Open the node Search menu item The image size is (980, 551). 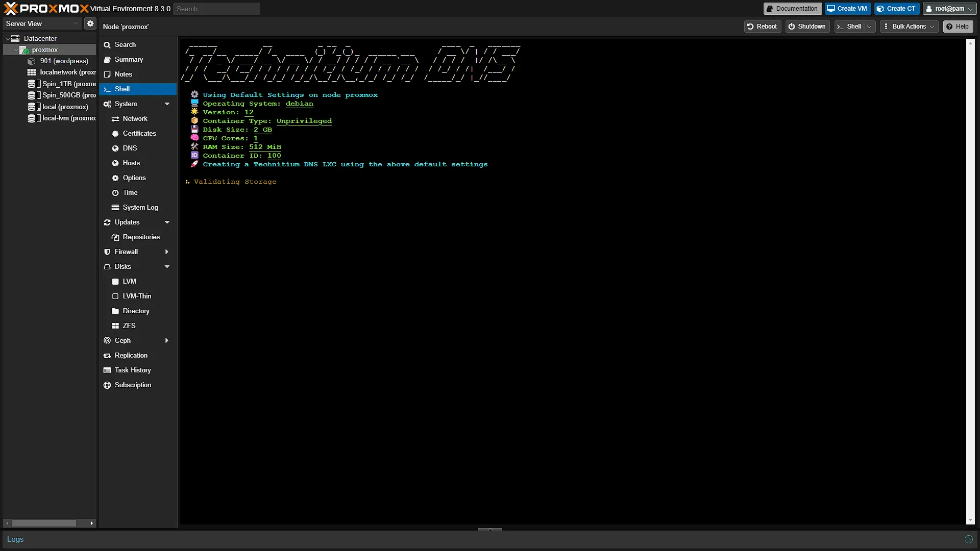[138, 45]
